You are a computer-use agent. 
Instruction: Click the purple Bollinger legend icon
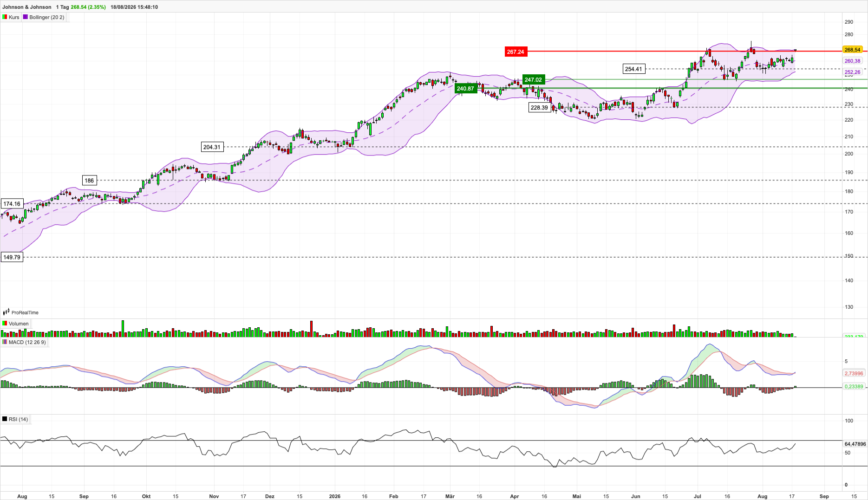[x=26, y=17]
